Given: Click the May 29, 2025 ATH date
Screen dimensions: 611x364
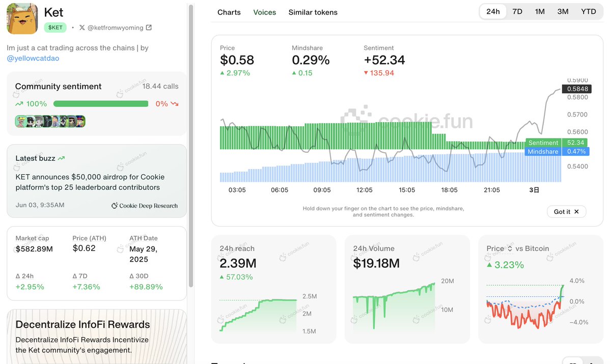Looking at the screenshot, I should pos(144,254).
